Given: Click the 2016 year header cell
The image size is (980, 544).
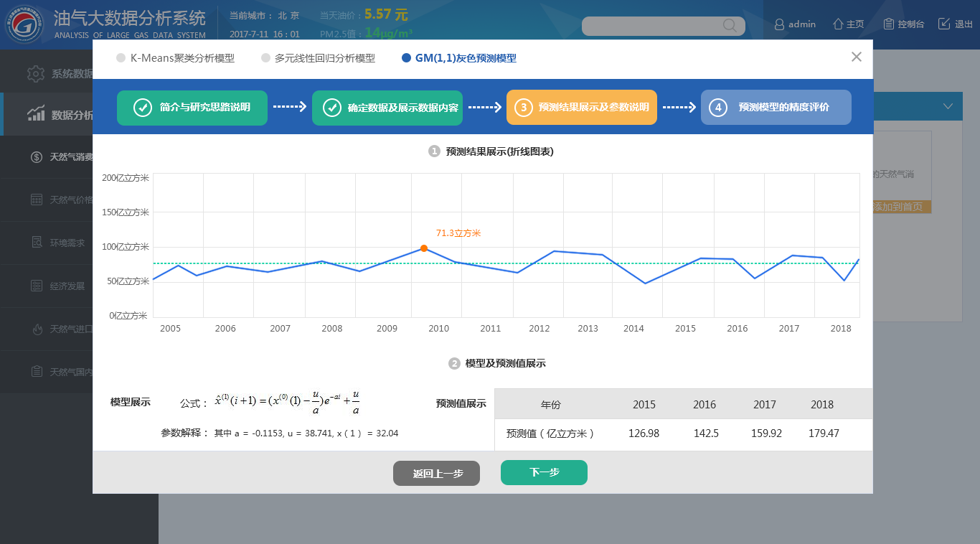Looking at the screenshot, I should (705, 405).
